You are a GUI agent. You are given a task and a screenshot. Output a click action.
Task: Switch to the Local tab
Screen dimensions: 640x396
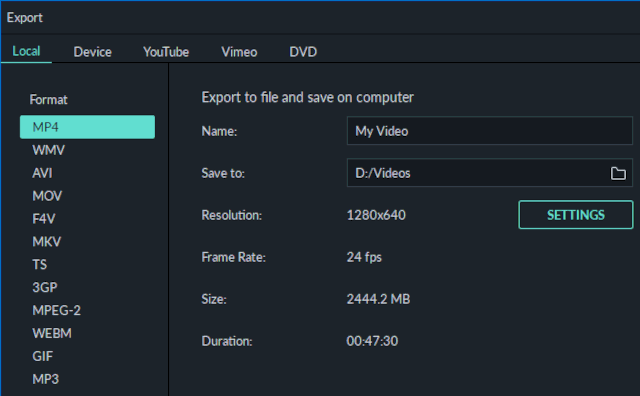pos(26,51)
